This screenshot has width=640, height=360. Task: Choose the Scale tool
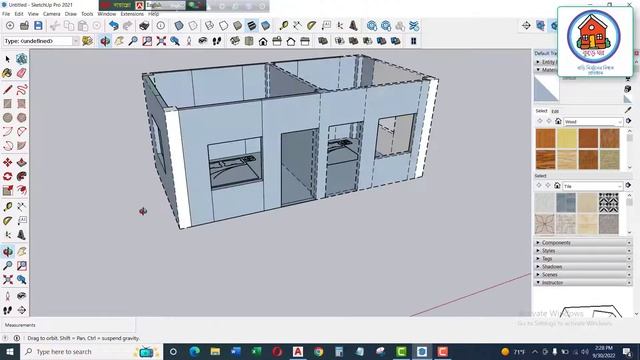coord(7,190)
